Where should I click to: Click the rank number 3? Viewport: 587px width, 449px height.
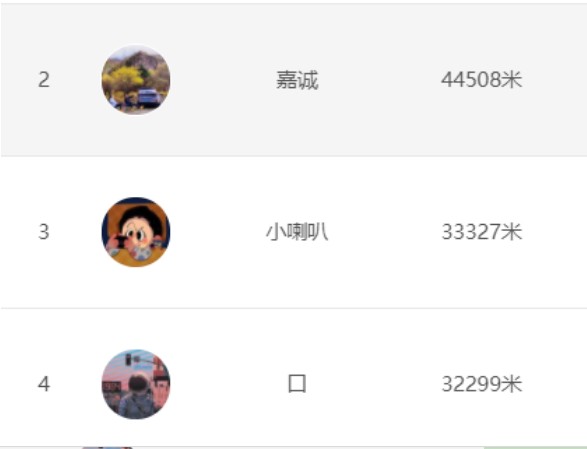[x=44, y=232]
